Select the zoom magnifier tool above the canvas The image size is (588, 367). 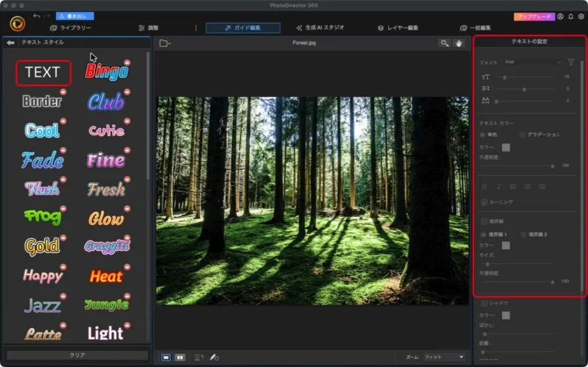pos(445,43)
